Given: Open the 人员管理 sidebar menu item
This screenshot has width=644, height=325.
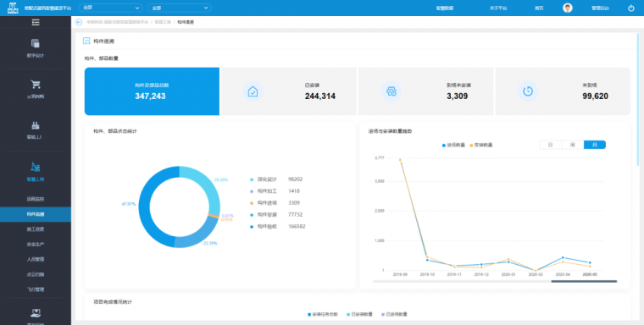Looking at the screenshot, I should [x=36, y=259].
